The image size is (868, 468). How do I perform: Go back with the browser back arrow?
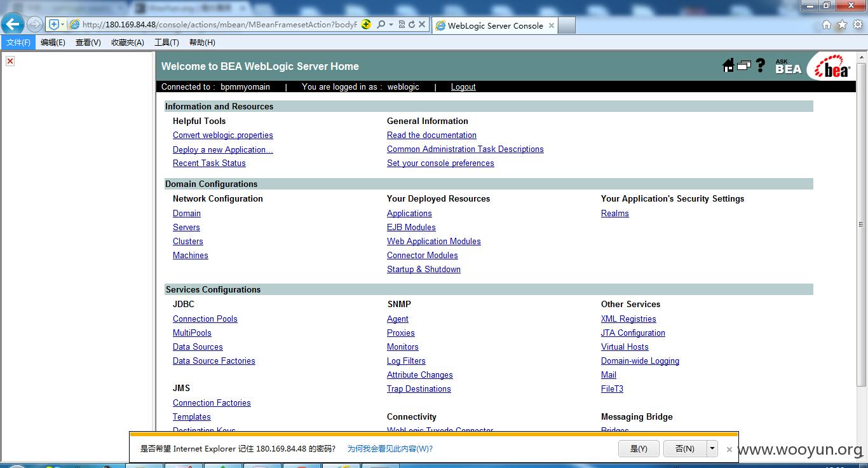click(13, 24)
